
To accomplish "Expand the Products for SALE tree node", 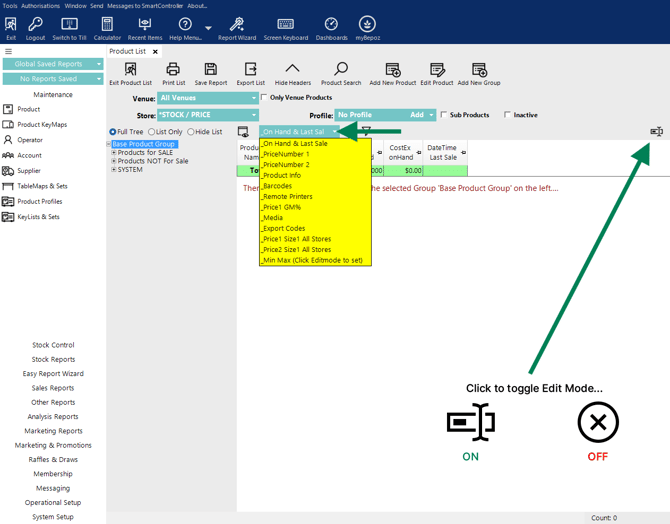I will coord(114,153).
